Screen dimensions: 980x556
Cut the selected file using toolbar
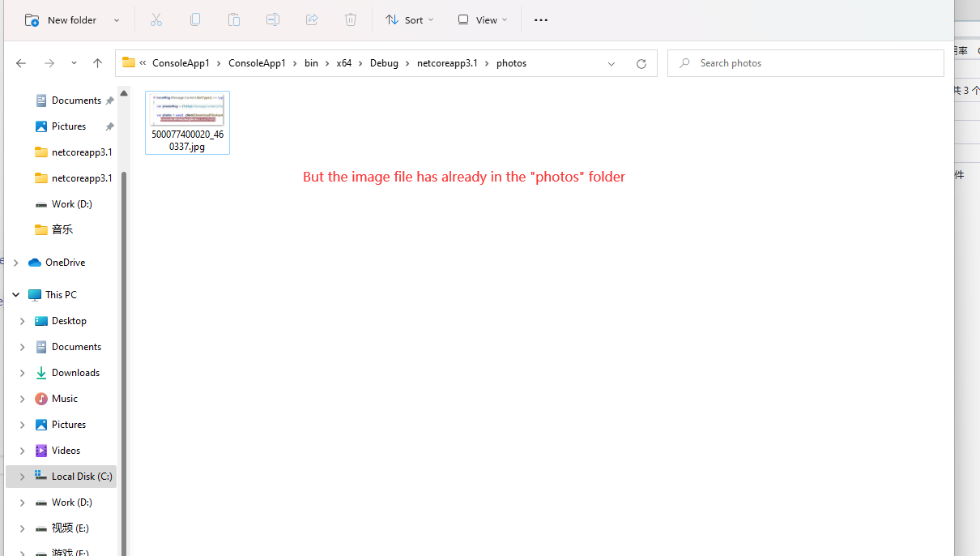pos(156,19)
